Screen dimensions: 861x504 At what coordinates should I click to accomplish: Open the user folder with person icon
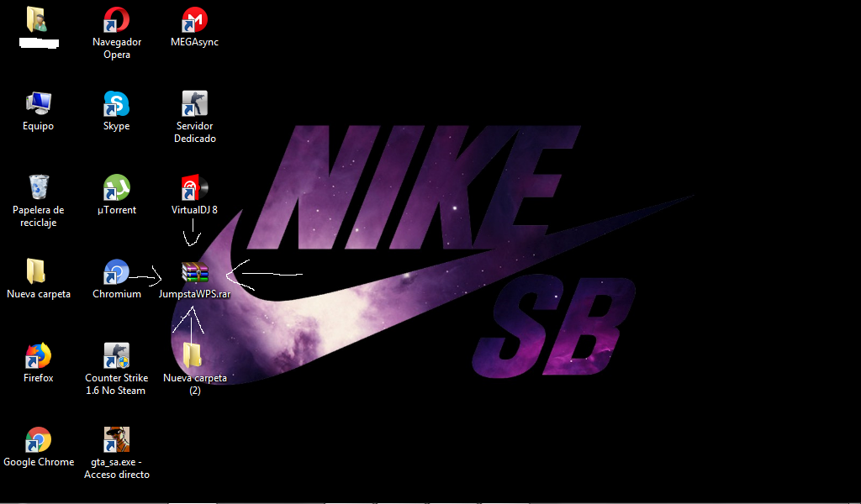pyautogui.click(x=37, y=20)
